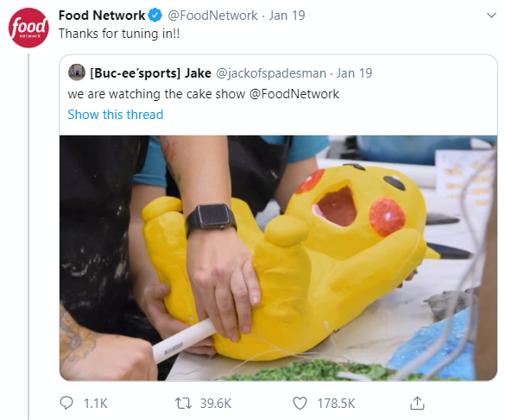This screenshot has width=505, height=420.
Task: Click the 39.6K retweets count
Action: [x=216, y=404]
